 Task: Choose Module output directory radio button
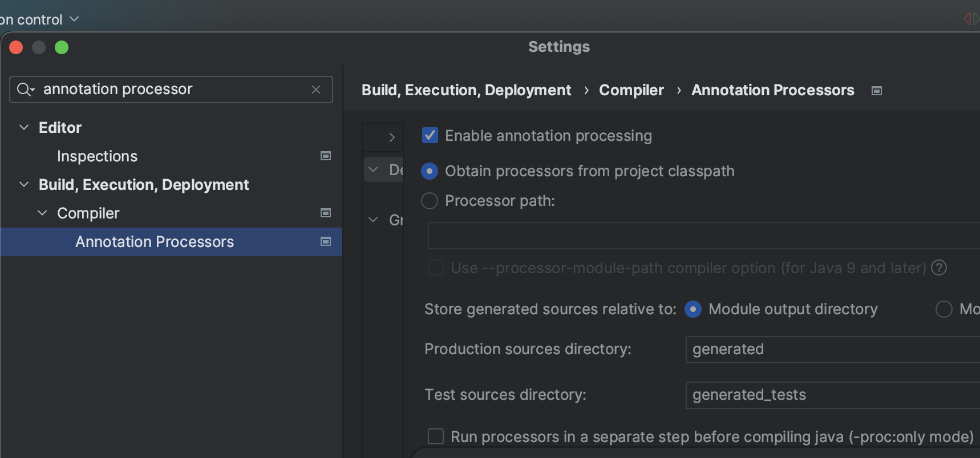(x=693, y=309)
